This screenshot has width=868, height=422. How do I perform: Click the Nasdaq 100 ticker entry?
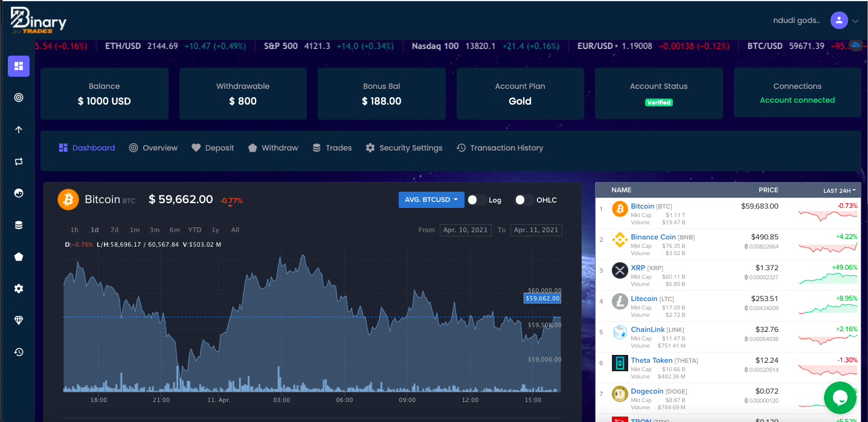[486, 46]
